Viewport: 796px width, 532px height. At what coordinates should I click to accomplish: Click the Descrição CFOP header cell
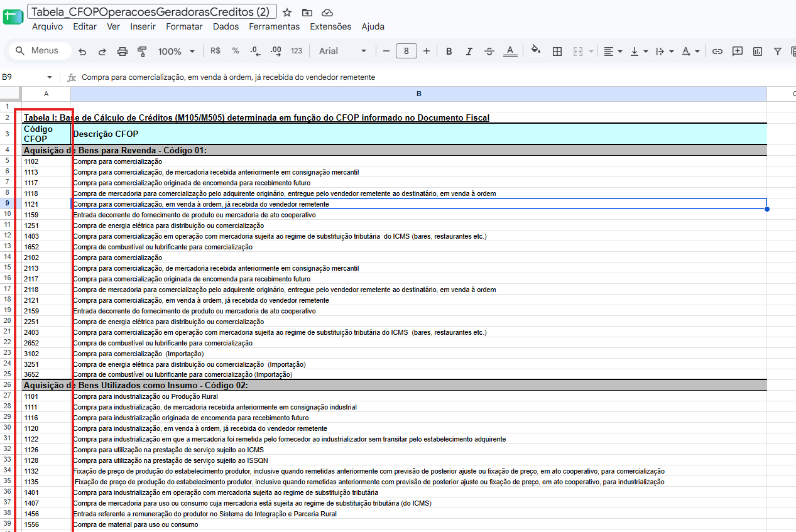pyautogui.click(x=419, y=134)
